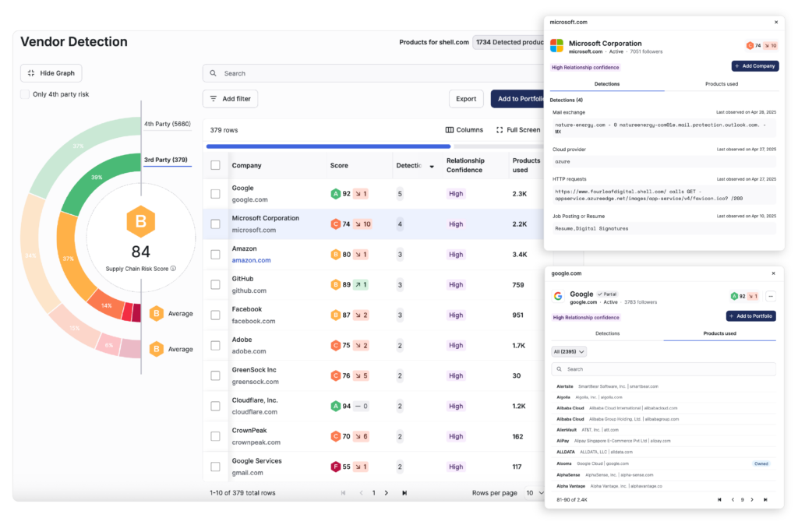Open the Columns chooser
Image resolution: width=798 pixels, height=532 pixels.
pyautogui.click(x=464, y=130)
